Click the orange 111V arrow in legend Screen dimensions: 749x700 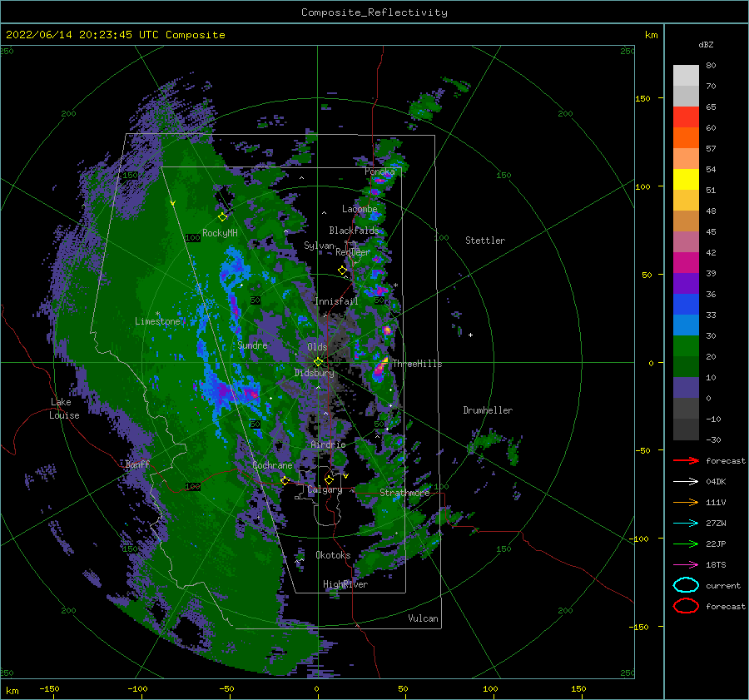click(x=686, y=502)
